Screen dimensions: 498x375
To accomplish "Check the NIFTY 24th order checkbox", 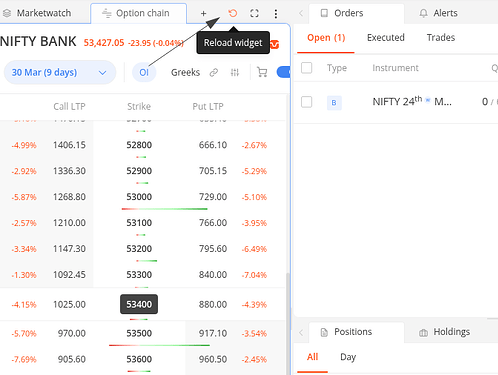I will 306,102.
